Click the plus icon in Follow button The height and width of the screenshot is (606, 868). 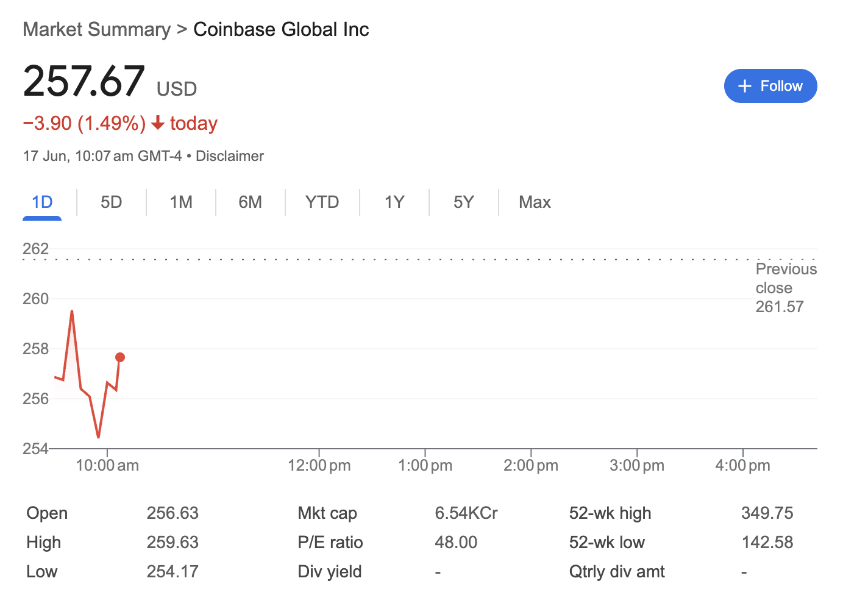[744, 86]
